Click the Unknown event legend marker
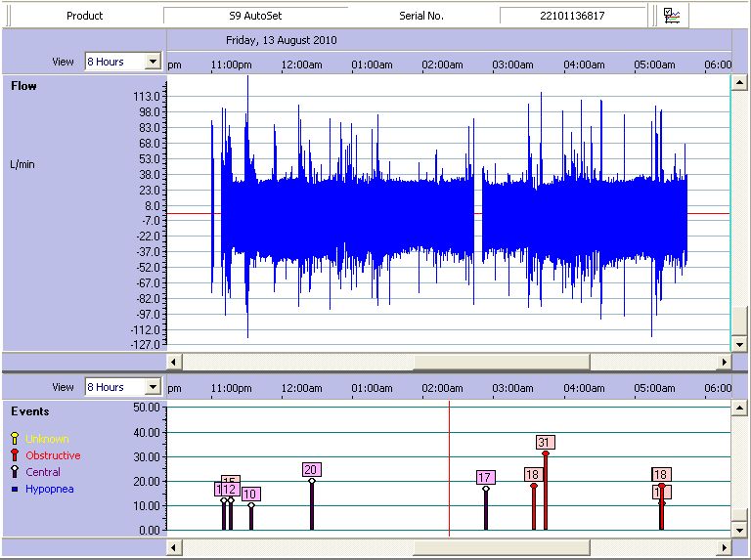The image size is (751, 560). pyautogui.click(x=15, y=439)
